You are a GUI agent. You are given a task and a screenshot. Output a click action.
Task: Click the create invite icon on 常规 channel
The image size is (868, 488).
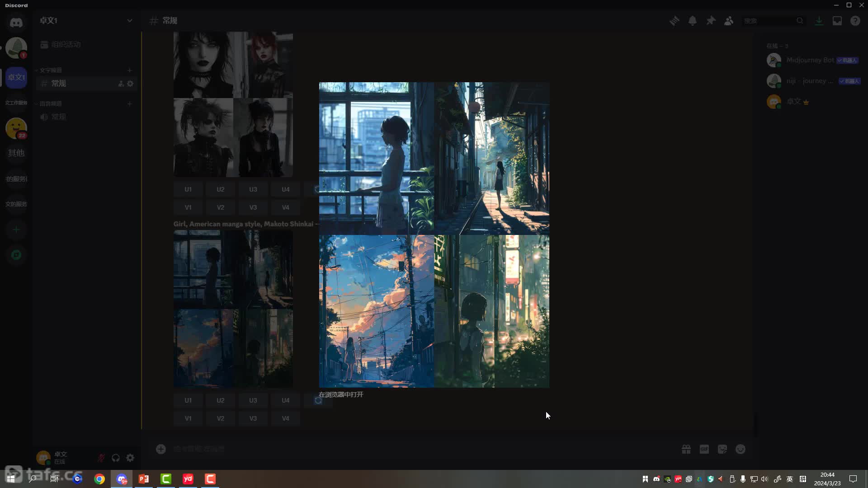tap(121, 84)
